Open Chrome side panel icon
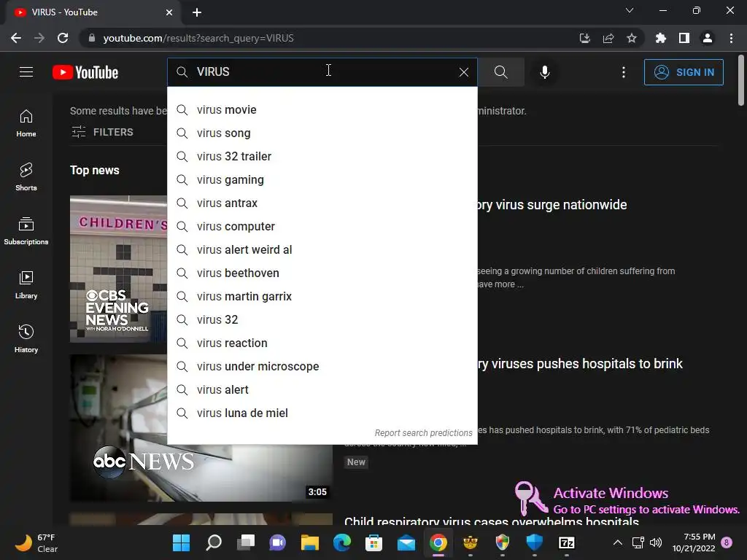 [684, 38]
